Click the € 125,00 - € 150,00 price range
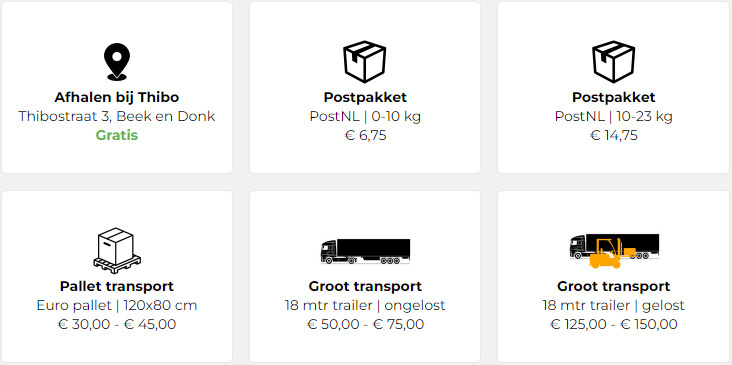Image resolution: width=732 pixels, height=365 pixels. click(613, 324)
